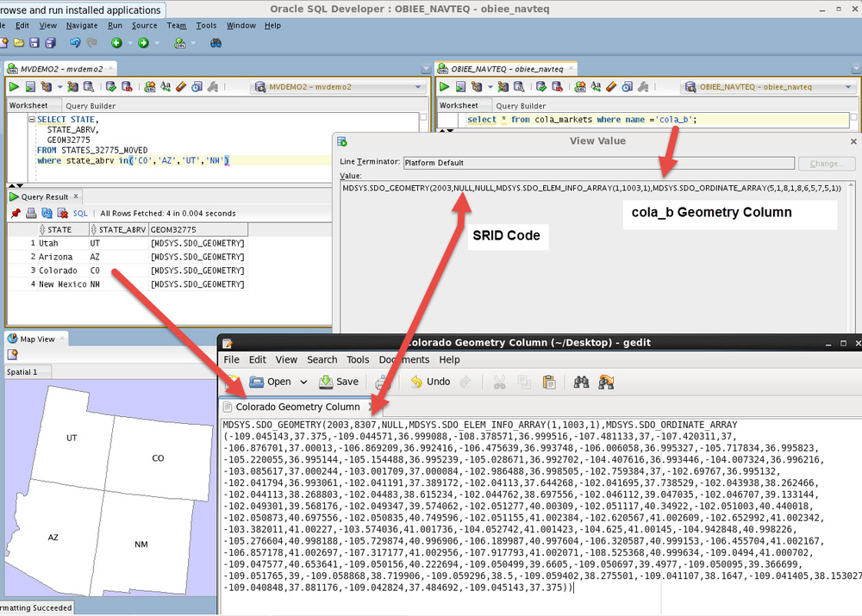Click the SQL link in Query Result toolbar
This screenshot has height=616, width=862.
(x=80, y=213)
